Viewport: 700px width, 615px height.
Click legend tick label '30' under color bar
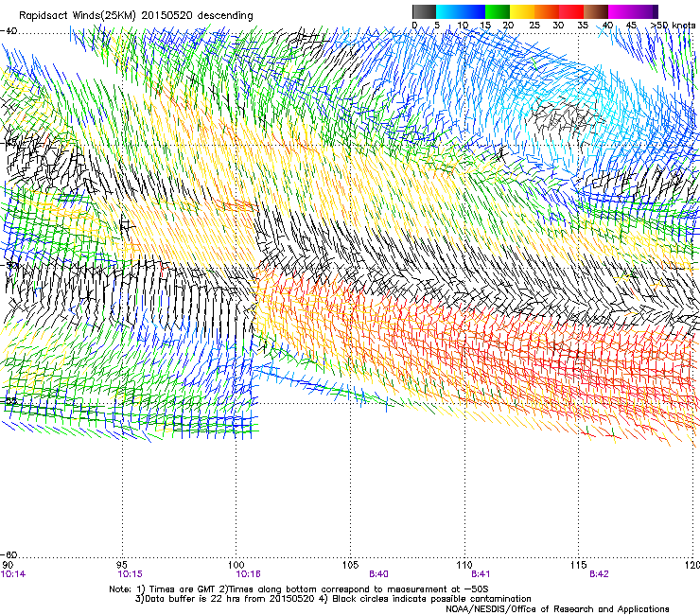(x=558, y=26)
